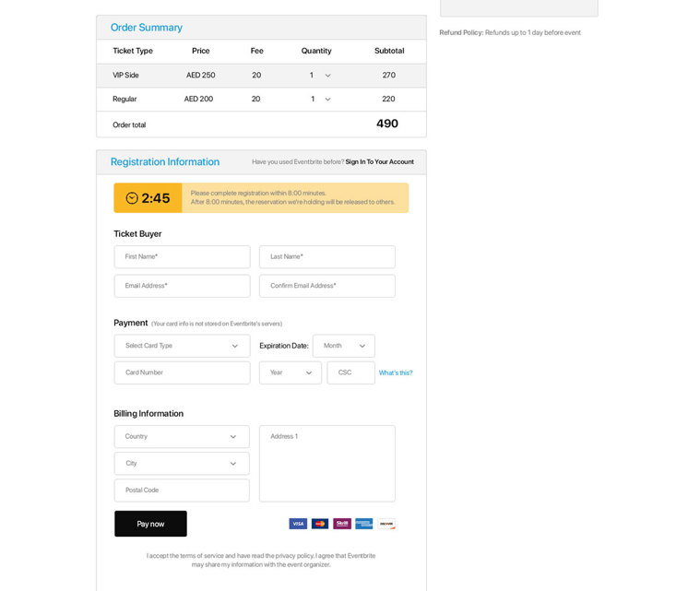
Task: Click the Billing Information heading
Action: coord(148,413)
